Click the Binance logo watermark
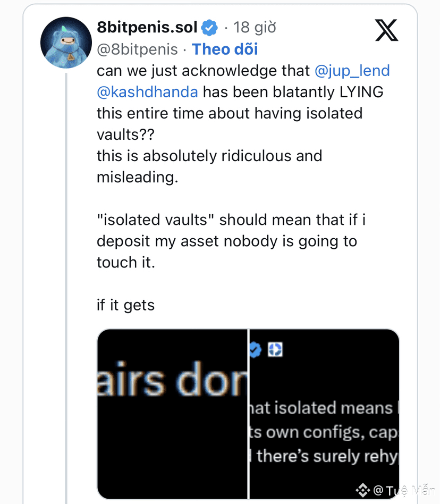 tap(363, 490)
